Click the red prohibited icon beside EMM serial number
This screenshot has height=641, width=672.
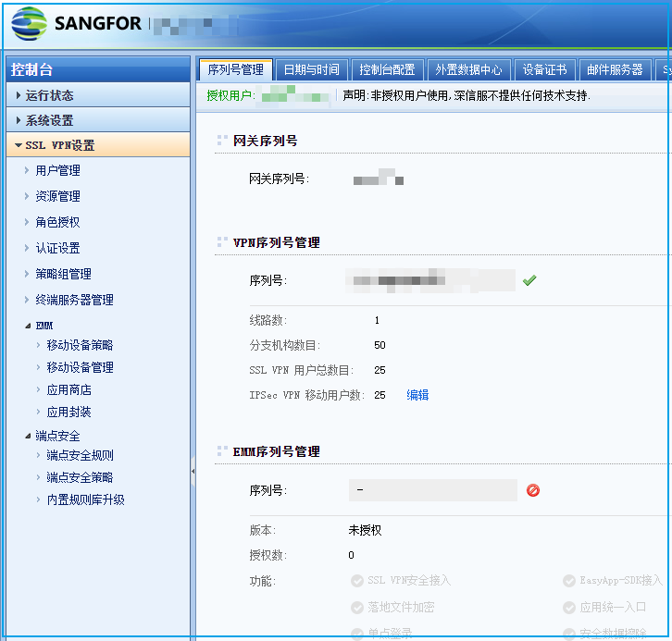pyautogui.click(x=533, y=490)
